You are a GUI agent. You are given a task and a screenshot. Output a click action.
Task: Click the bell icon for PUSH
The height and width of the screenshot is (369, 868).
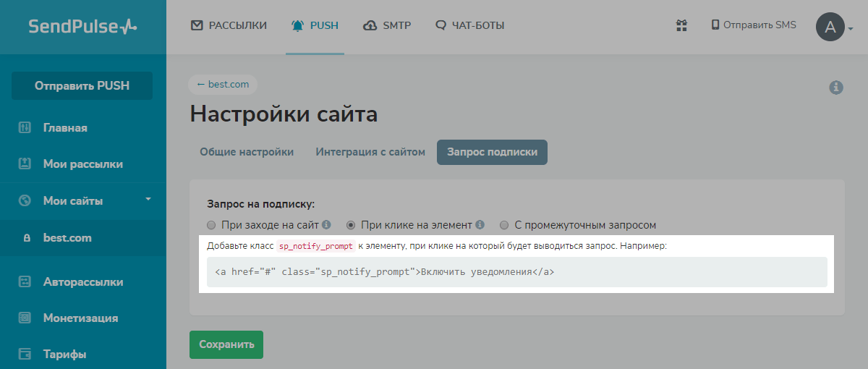[297, 25]
